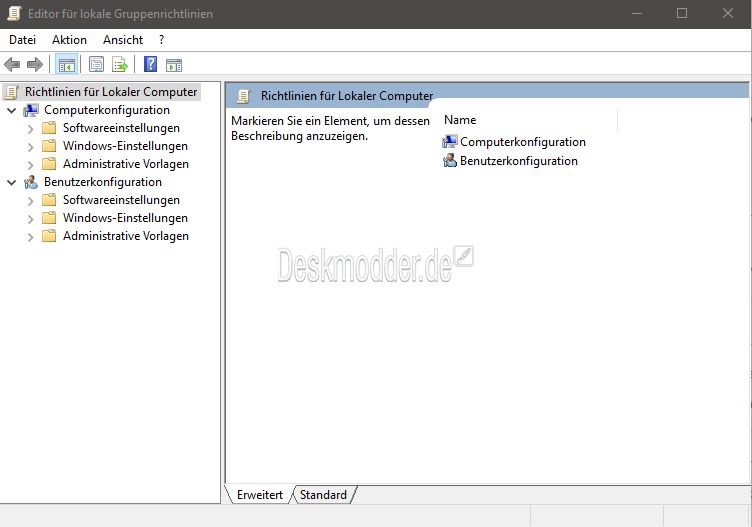This screenshot has width=752, height=527.
Task: Select Softwareeinstellungen label under Computerkonfiguration
Action: [x=121, y=128]
